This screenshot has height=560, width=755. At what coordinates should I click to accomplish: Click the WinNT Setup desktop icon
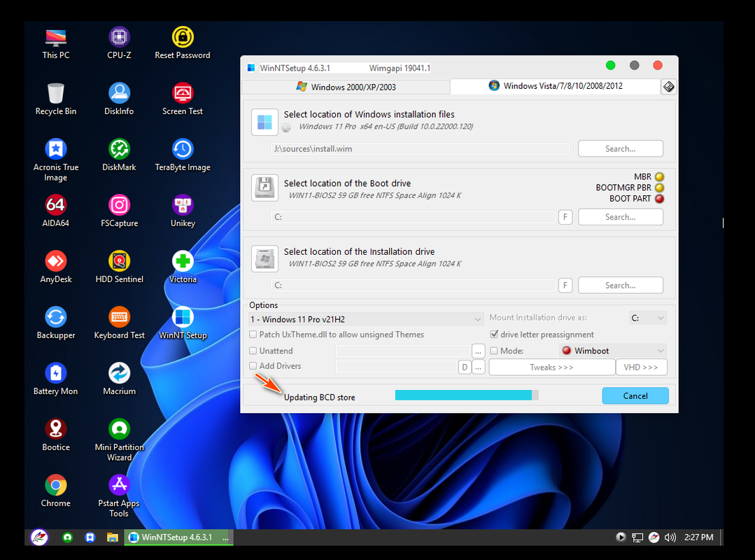(183, 323)
